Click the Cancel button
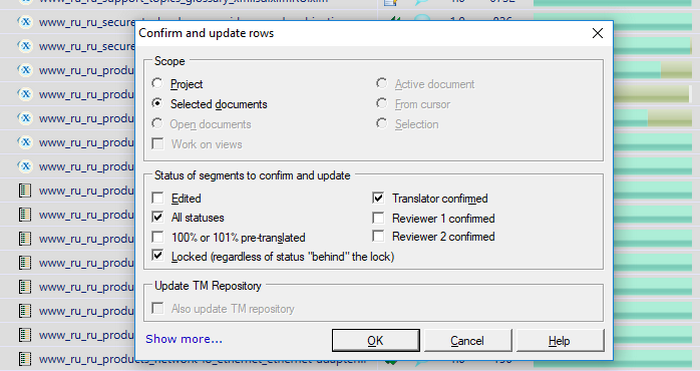 pyautogui.click(x=467, y=341)
